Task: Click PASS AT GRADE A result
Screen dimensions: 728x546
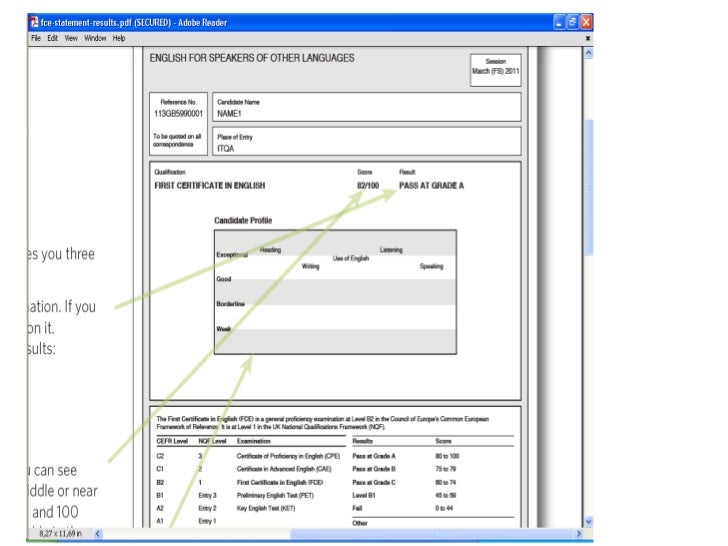Action: (431, 185)
